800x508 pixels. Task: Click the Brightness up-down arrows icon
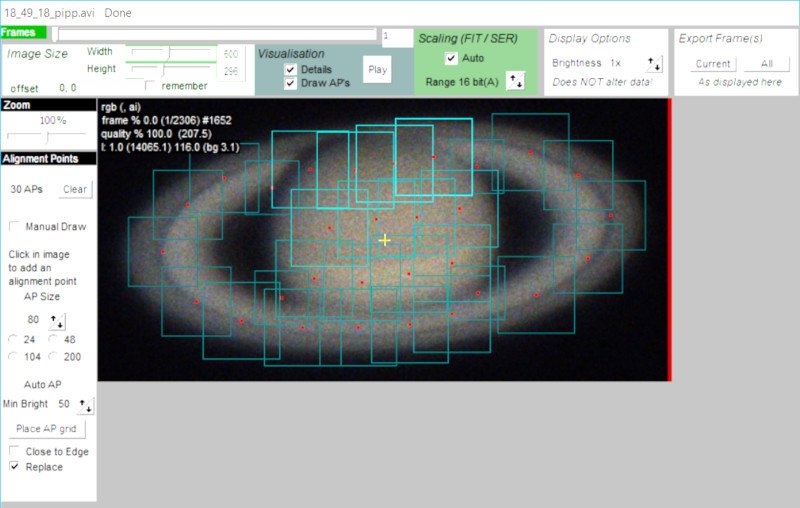[654, 64]
